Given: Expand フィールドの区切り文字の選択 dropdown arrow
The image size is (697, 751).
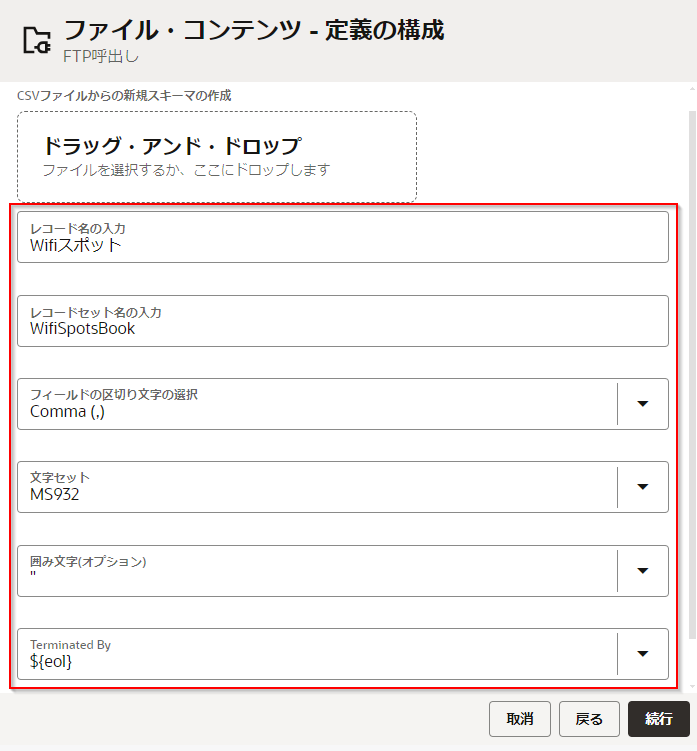Looking at the screenshot, I should pyautogui.click(x=643, y=404).
